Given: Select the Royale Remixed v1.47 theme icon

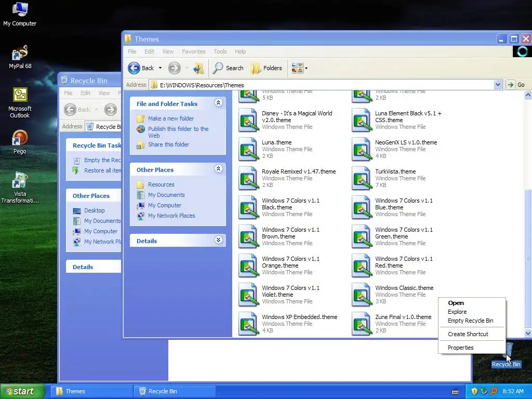Looking at the screenshot, I should (x=248, y=179).
